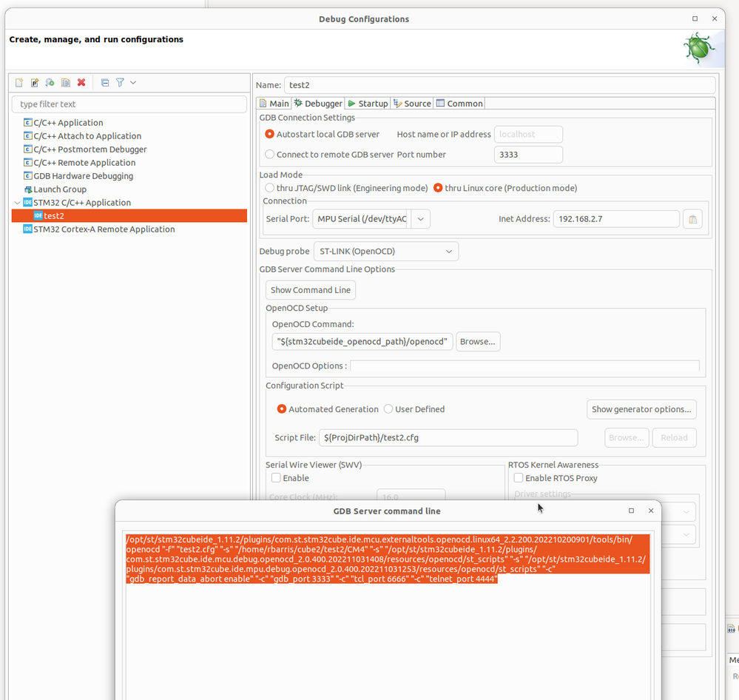Screen dimensions: 739x700
Task: Click New prototype configuration icon
Action: point(35,83)
